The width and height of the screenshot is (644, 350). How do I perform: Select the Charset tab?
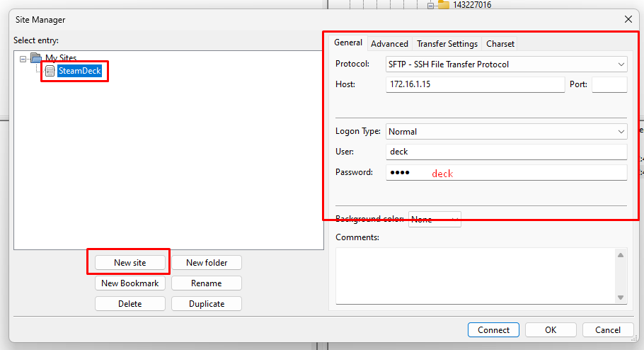click(500, 44)
